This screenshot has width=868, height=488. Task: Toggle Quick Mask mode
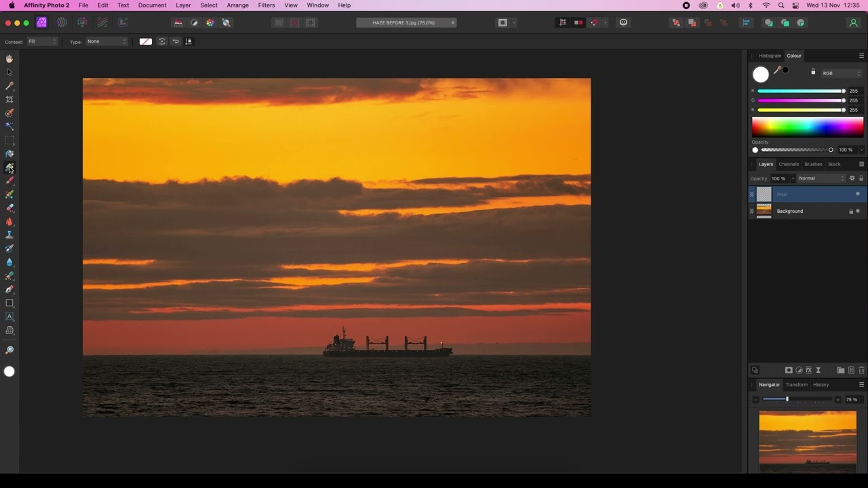(502, 22)
